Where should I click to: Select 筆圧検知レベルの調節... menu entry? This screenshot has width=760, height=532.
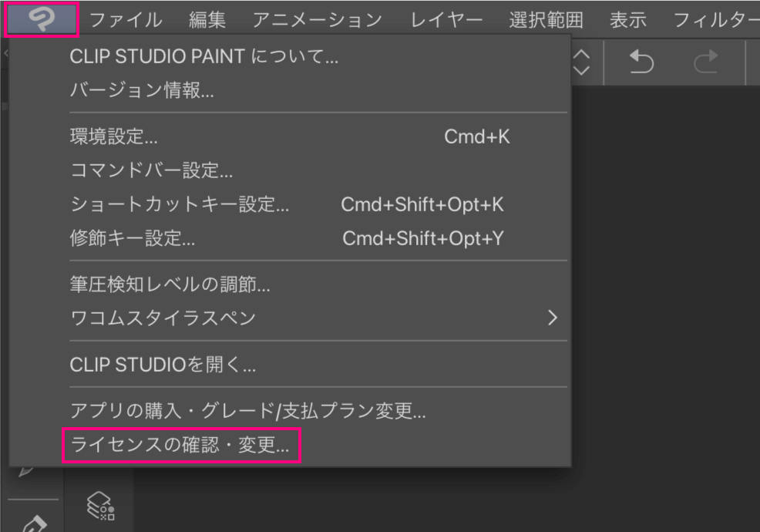tap(170, 285)
